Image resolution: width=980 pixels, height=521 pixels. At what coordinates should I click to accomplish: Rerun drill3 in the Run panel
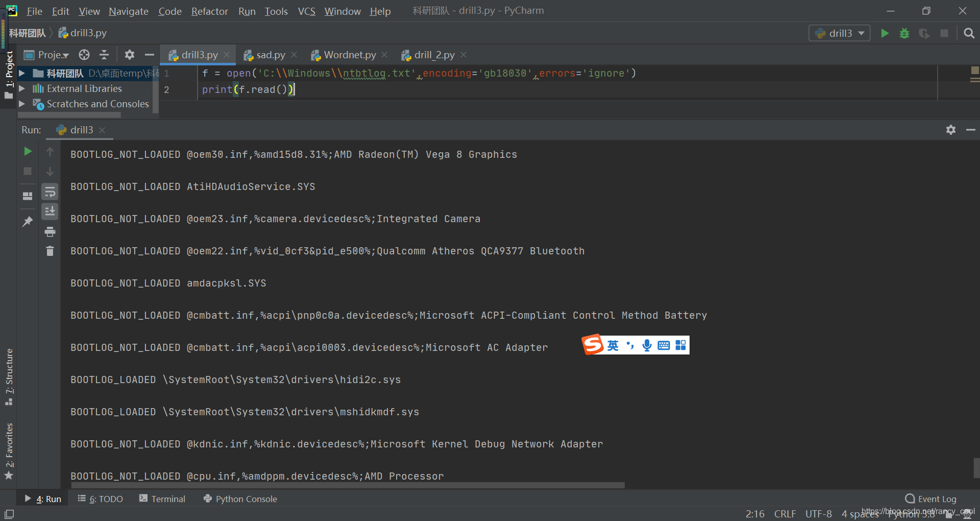coord(28,151)
